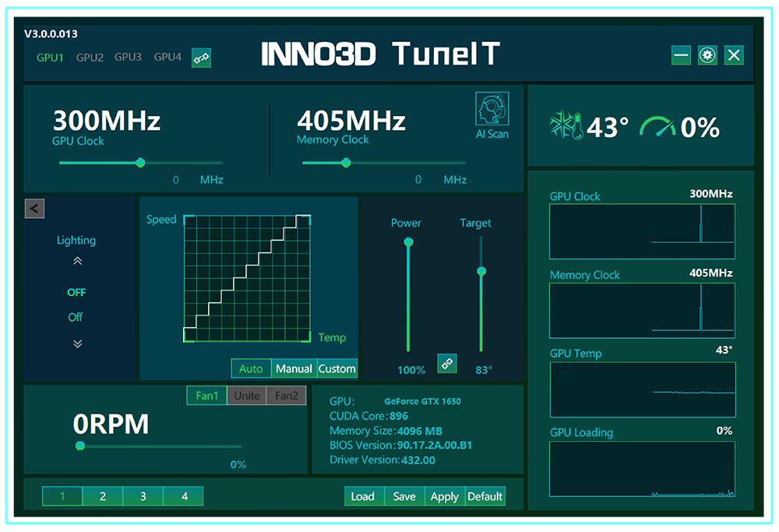Viewport: 779px width, 532px height.
Task: Click the GeForce GTX 1650 text
Action: 423,401
